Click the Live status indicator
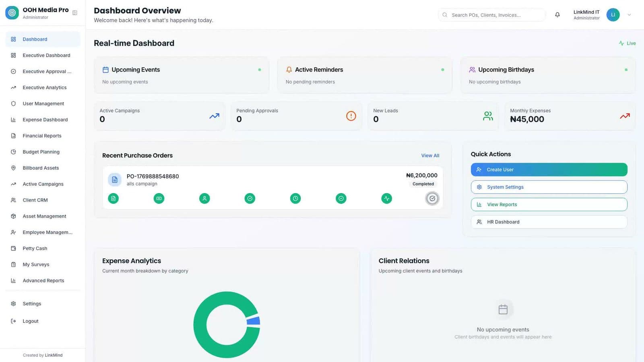The image size is (644, 362). tap(627, 43)
